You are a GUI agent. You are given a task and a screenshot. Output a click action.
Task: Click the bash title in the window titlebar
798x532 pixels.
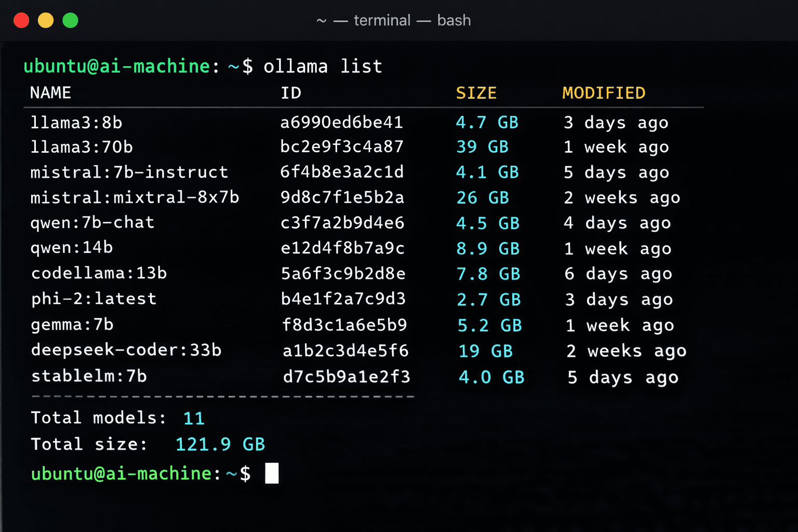coord(454,20)
